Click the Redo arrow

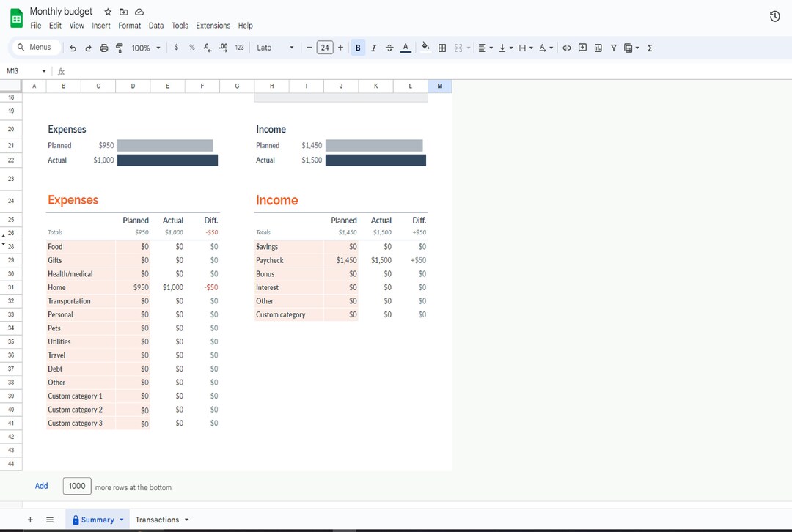pyautogui.click(x=88, y=48)
